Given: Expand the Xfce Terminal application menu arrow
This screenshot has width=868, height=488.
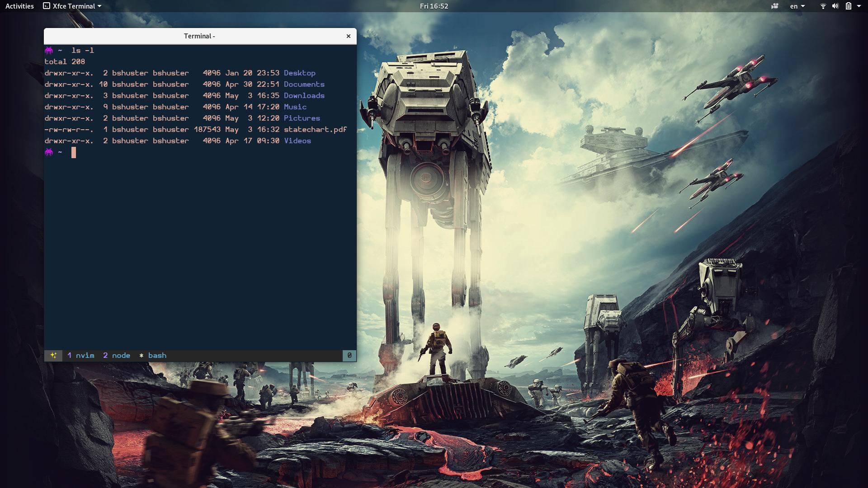Looking at the screenshot, I should point(99,6).
